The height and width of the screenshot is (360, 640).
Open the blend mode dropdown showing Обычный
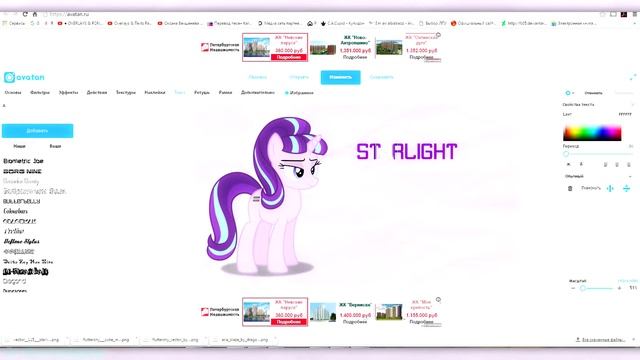[x=598, y=176]
